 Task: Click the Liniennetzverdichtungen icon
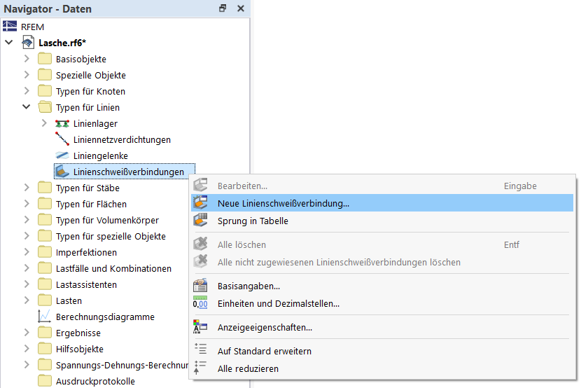click(62, 139)
